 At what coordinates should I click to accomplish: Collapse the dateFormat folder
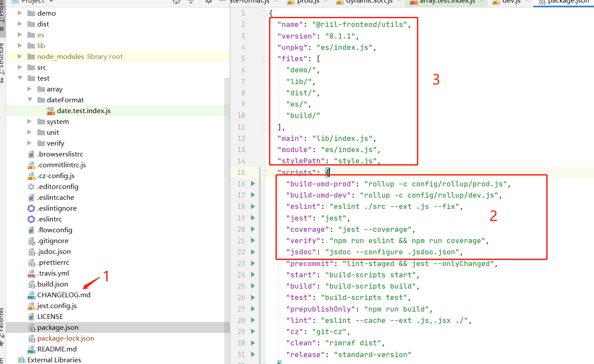tap(30, 100)
